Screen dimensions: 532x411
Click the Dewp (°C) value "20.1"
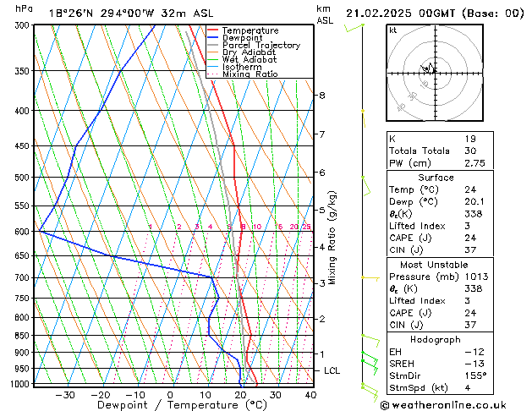point(474,202)
